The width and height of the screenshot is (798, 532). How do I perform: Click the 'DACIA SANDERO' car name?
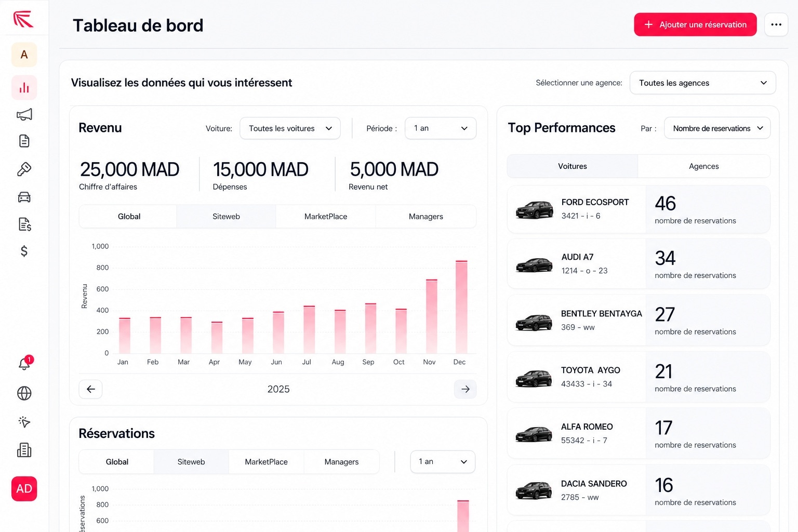pyautogui.click(x=594, y=484)
